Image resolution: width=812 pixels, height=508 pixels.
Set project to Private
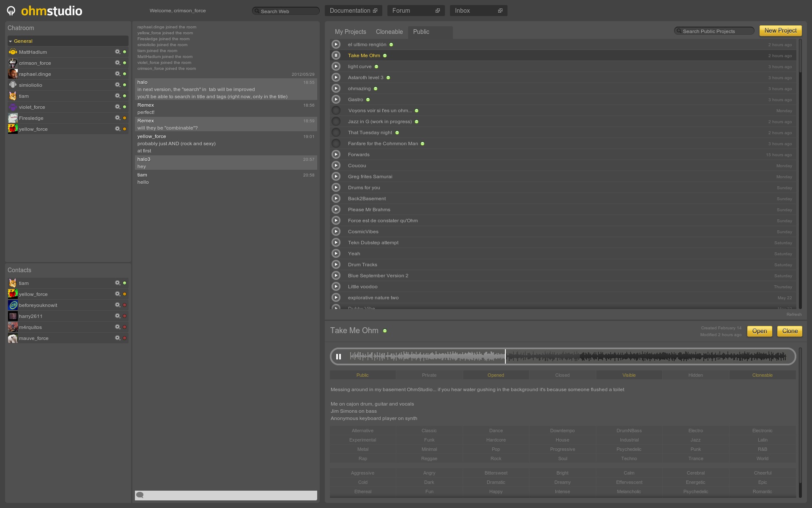[429, 375]
